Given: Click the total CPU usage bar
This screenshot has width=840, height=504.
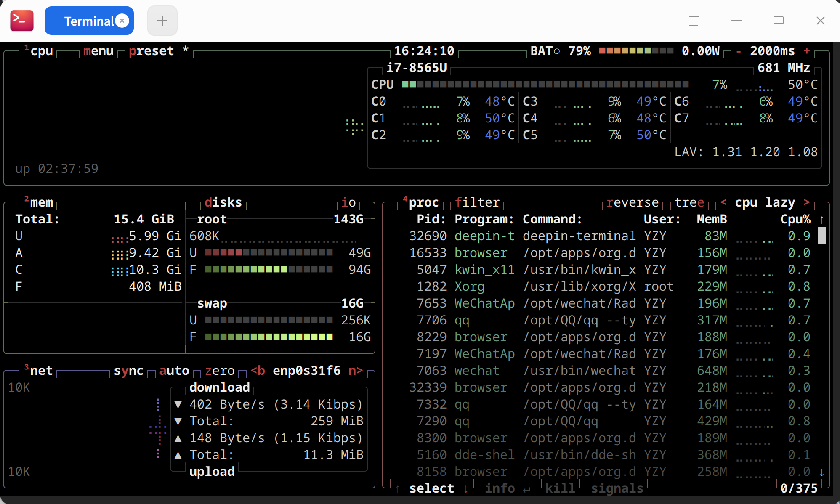Looking at the screenshot, I should 545,84.
